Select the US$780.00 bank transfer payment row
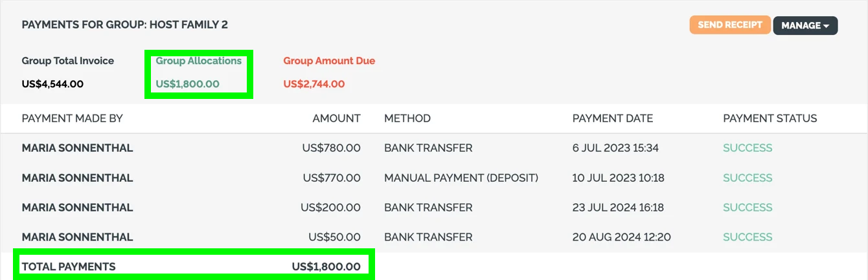Screen dimensions: 868x280 (331, 148)
